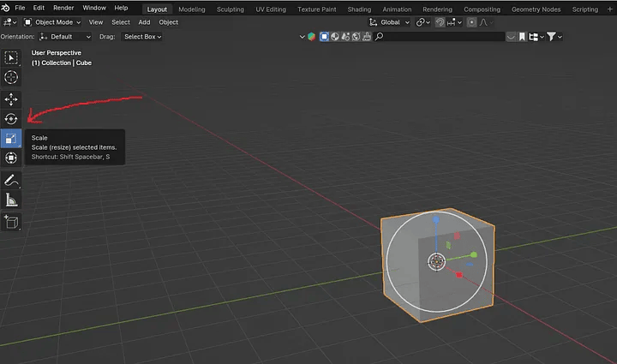Click the red X-axis gizmo handle
This screenshot has height=364, width=617.
pos(459,275)
